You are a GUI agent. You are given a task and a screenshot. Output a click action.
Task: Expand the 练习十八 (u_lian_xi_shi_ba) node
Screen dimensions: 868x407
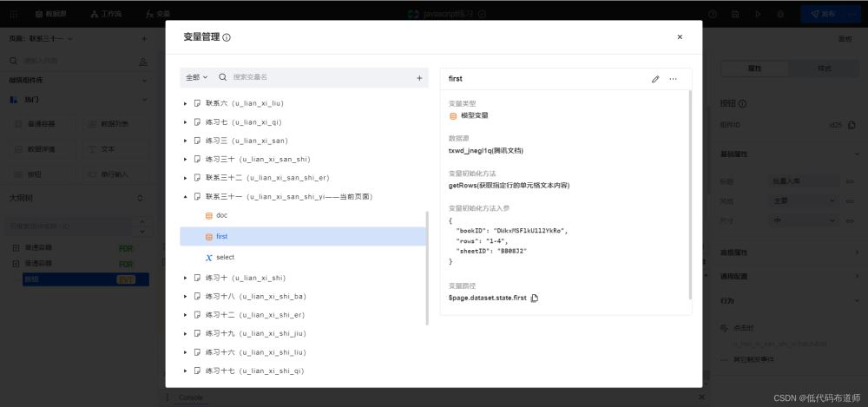pyautogui.click(x=186, y=296)
